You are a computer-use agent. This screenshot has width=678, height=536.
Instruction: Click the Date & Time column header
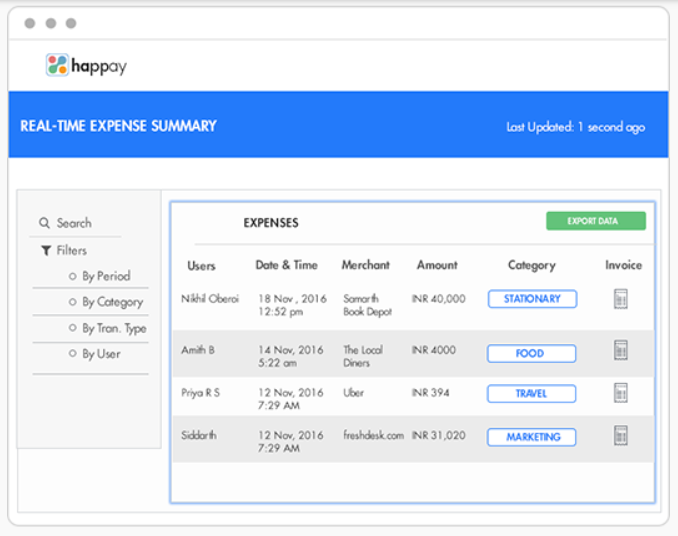click(x=286, y=265)
